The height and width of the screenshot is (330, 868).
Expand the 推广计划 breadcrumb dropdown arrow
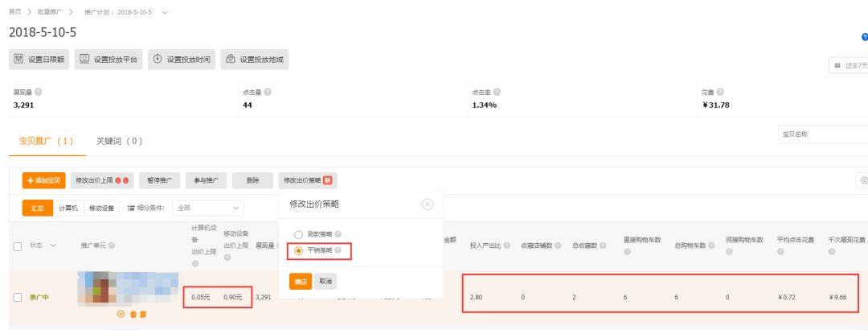[x=165, y=12]
